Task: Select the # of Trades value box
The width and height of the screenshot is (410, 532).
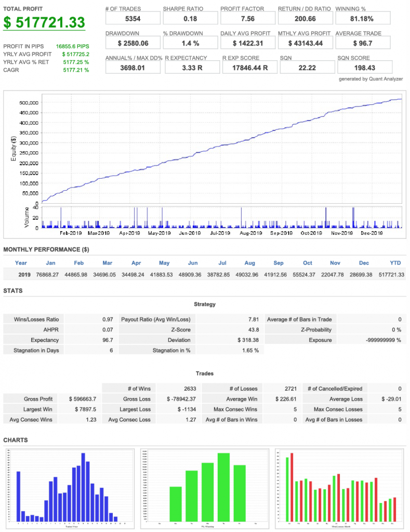Action: click(133, 19)
